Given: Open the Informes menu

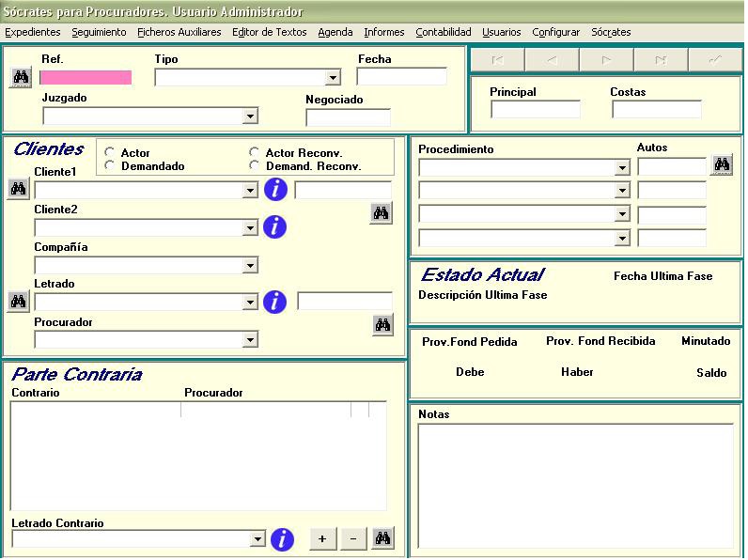Looking at the screenshot, I should tap(384, 32).
